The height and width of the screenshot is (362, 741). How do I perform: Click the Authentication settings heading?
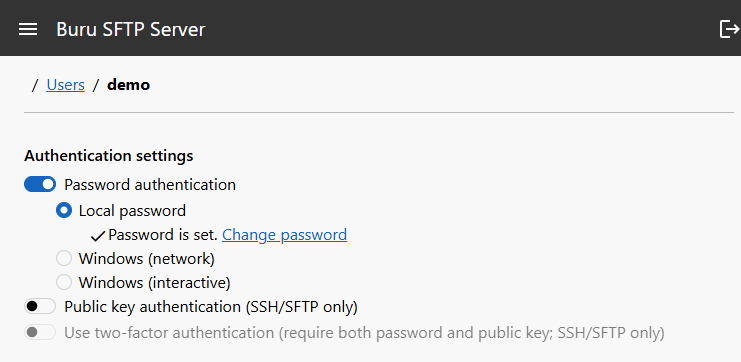click(x=109, y=155)
